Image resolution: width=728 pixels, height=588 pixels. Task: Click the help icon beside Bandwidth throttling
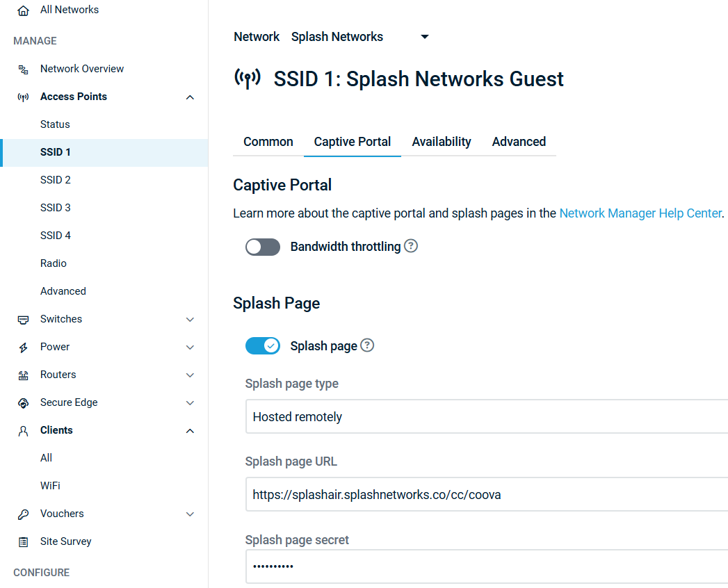[411, 245]
